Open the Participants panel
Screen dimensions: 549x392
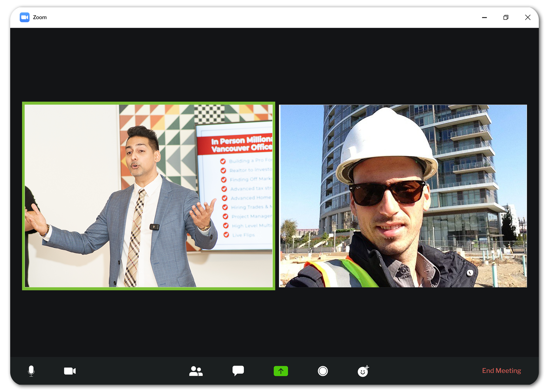point(196,371)
